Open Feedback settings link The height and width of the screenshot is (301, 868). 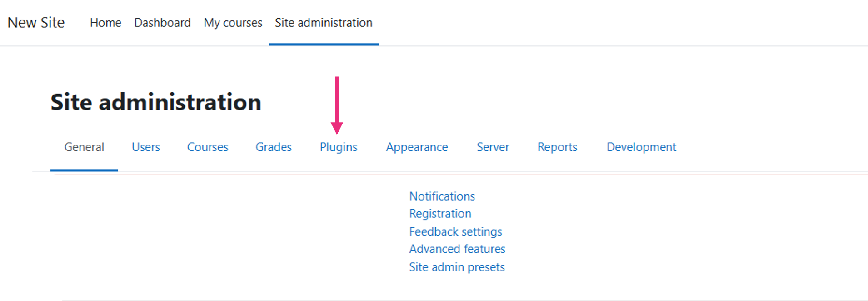pos(455,231)
